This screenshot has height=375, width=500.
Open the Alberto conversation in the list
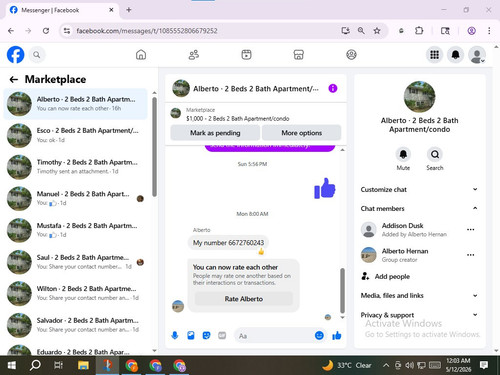tap(75, 104)
